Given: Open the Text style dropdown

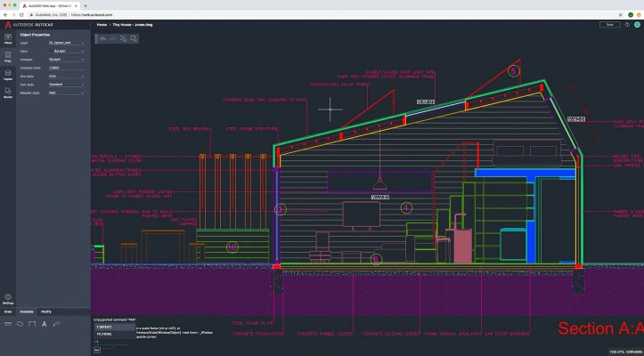Looking at the screenshot, I should (66, 84).
